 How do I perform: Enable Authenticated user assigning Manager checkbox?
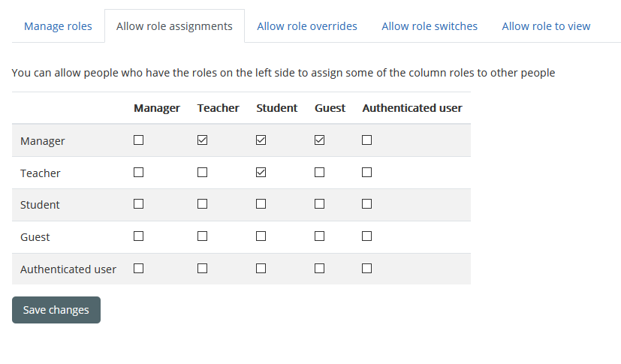tap(138, 269)
